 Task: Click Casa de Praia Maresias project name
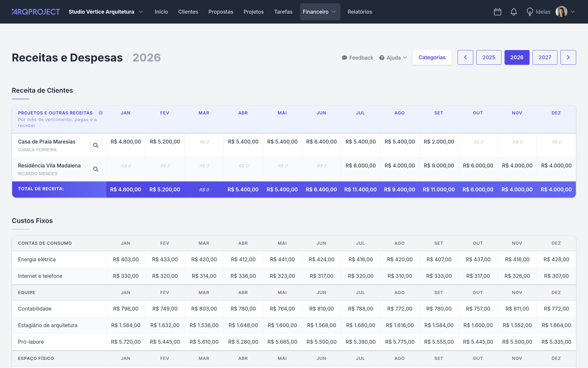47,142
